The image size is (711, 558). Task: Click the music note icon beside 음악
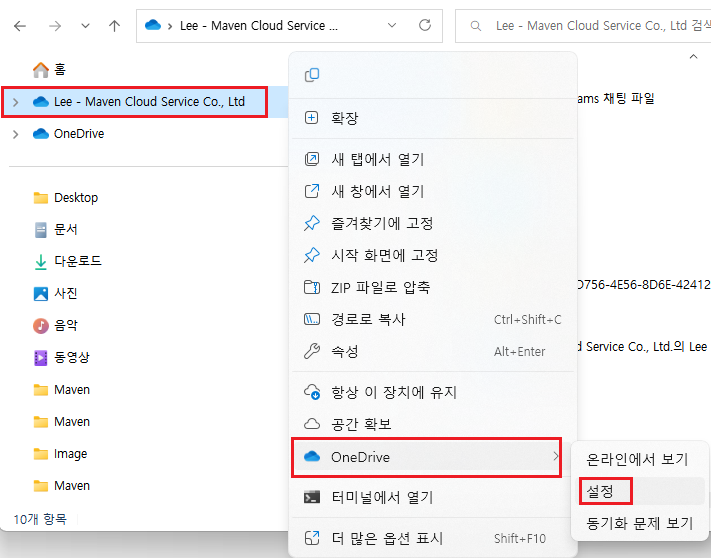point(41,325)
